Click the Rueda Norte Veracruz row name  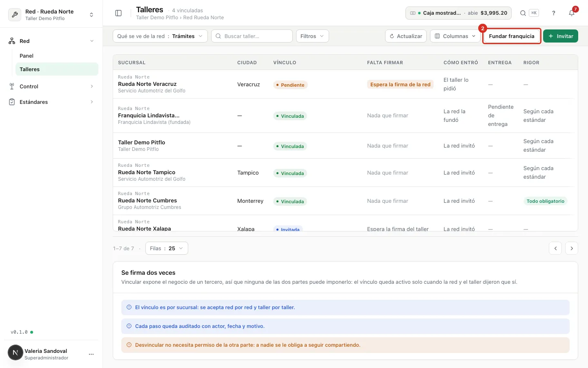pyautogui.click(x=147, y=84)
